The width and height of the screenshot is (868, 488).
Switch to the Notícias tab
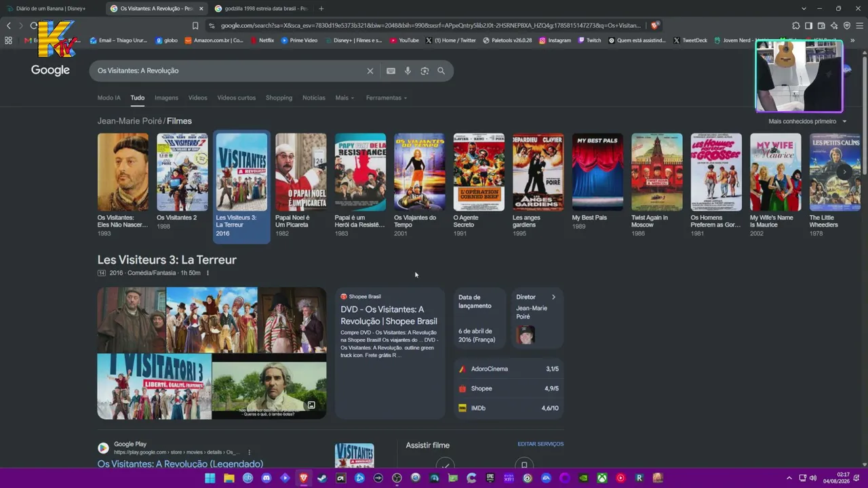313,98
